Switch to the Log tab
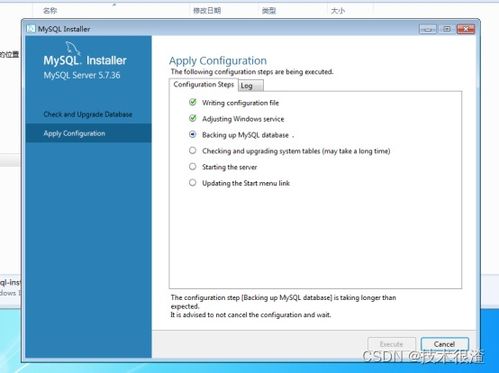The image size is (499, 373). click(x=251, y=86)
